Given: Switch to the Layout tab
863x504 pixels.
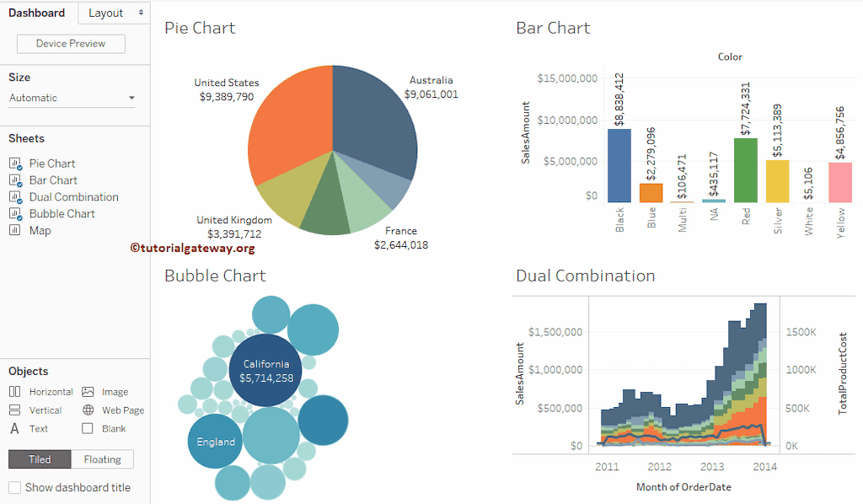Looking at the screenshot, I should 105,13.
